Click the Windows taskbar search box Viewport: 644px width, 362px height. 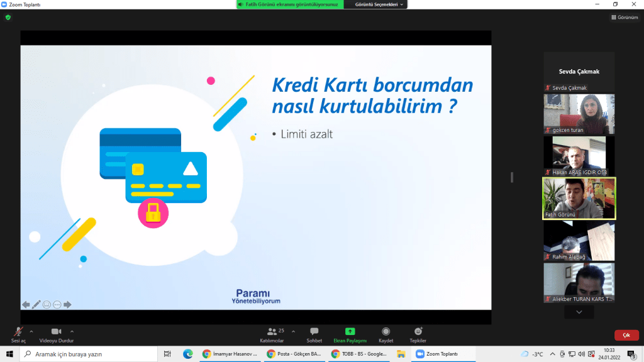point(88,354)
